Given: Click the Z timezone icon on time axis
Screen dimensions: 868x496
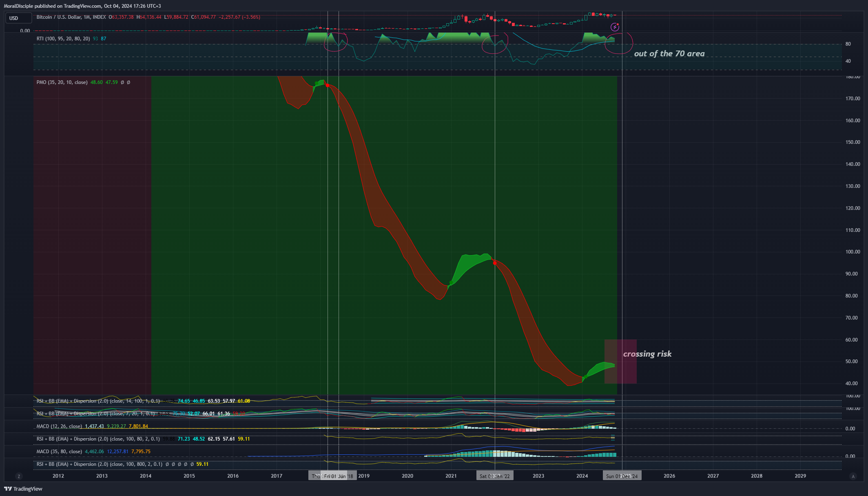Looking at the screenshot, I should pyautogui.click(x=18, y=476).
